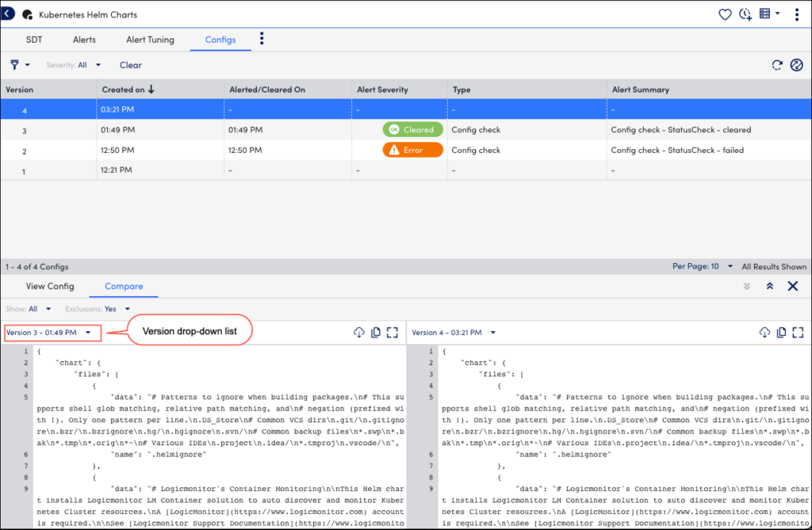Click the Cleared status badge

click(x=412, y=128)
